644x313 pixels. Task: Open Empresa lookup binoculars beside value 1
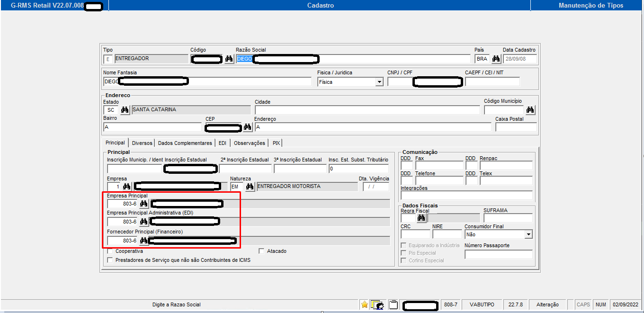[x=127, y=187]
